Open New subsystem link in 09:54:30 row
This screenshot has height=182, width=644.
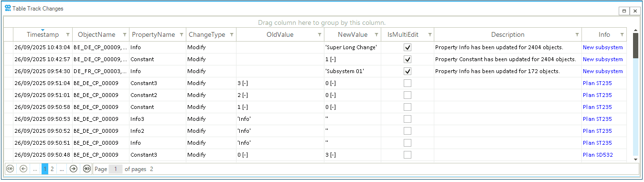point(603,71)
